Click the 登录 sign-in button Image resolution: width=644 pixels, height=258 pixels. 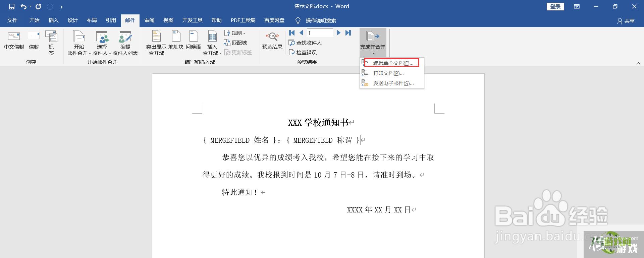(x=555, y=6)
